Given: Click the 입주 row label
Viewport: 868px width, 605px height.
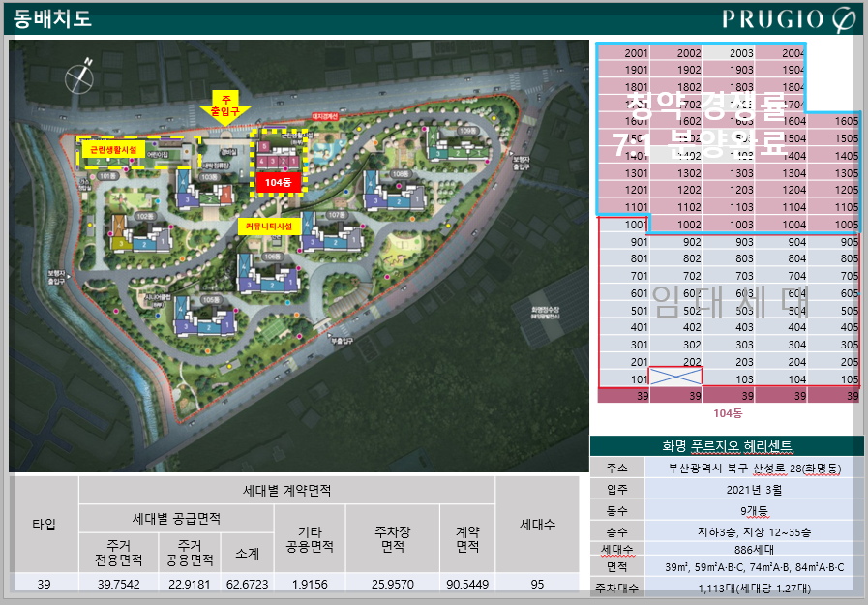Looking at the screenshot, I should (616, 489).
